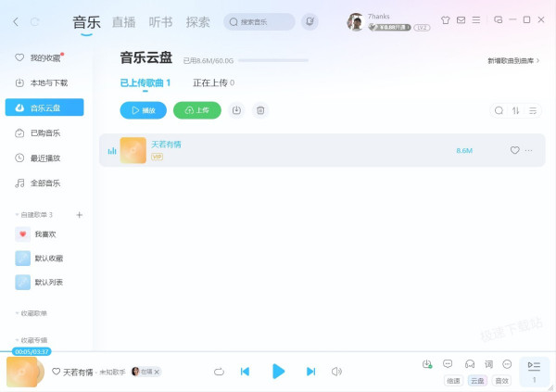Open more player options (circled dots) icon
The height and width of the screenshot is (392, 556).
(x=508, y=364)
